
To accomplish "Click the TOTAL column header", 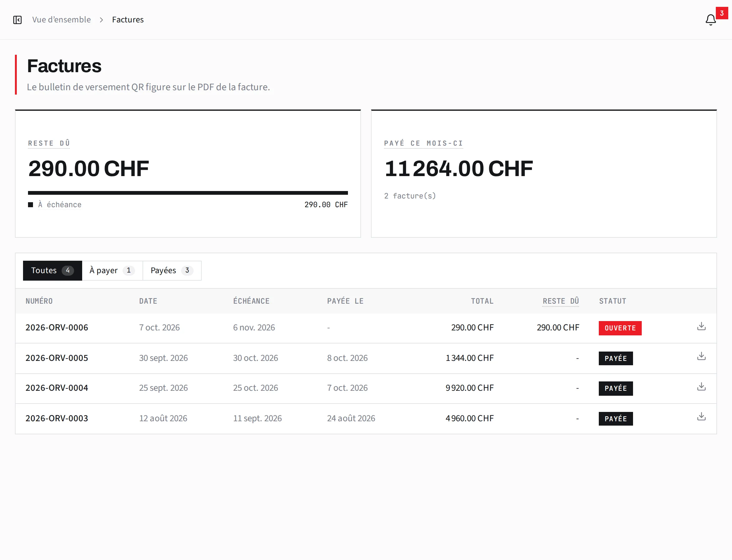I will 482,301.
